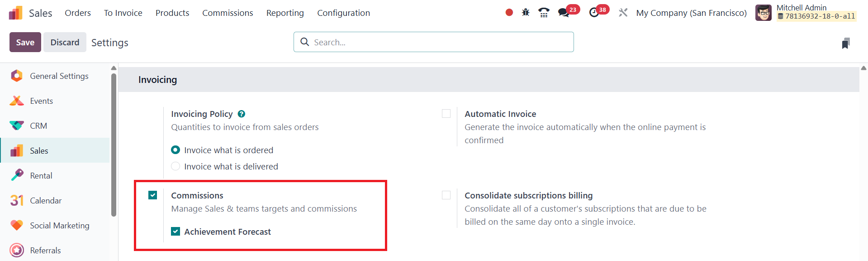This screenshot has height=261, width=868.
Task: Open Invoicing Policy help question icon
Action: [x=242, y=114]
